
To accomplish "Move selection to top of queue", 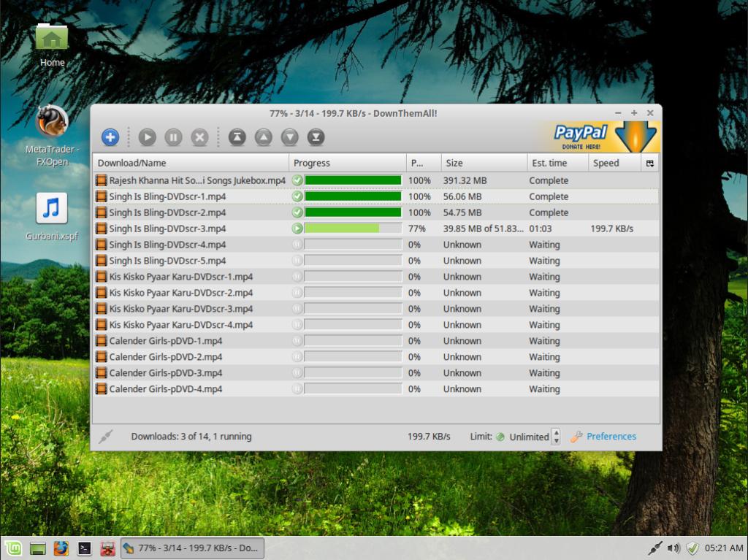I will (237, 137).
